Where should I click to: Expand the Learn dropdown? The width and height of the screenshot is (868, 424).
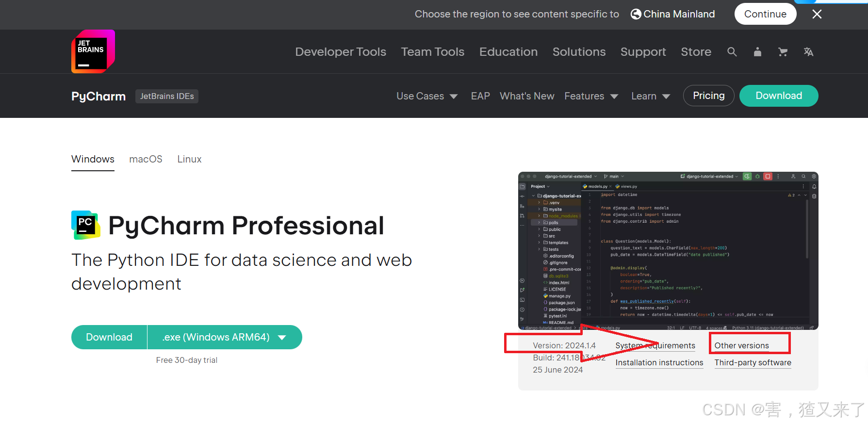651,96
